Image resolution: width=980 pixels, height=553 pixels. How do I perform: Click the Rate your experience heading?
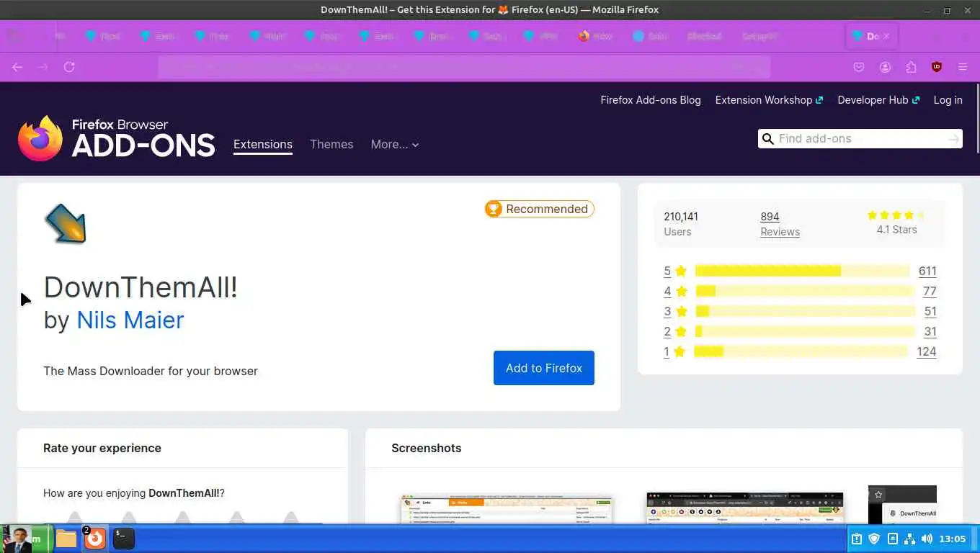[102, 448]
